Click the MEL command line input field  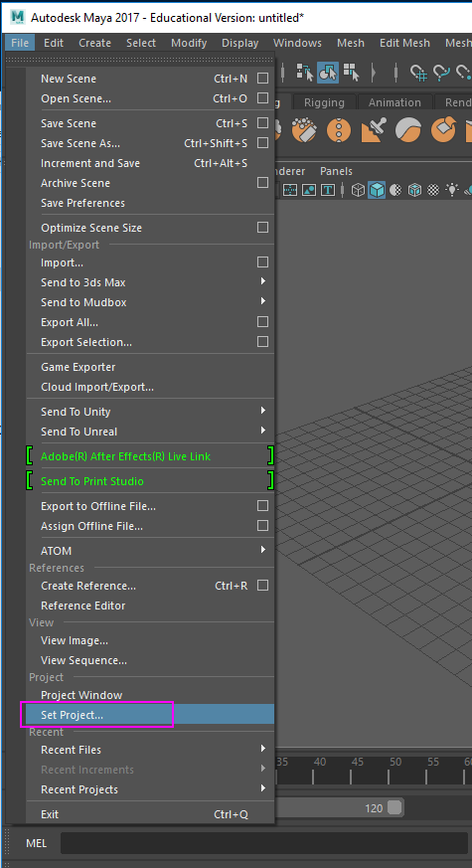pyautogui.click(x=263, y=843)
